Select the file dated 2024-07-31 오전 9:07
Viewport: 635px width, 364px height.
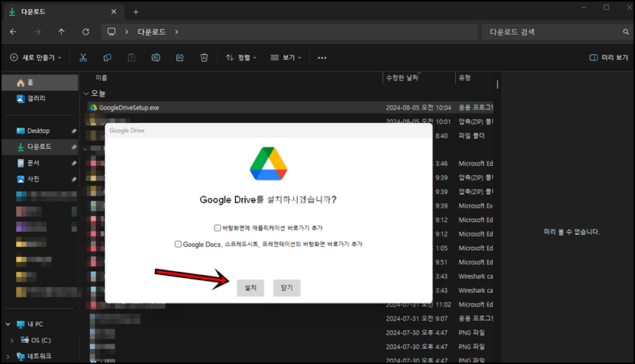[x=290, y=319]
